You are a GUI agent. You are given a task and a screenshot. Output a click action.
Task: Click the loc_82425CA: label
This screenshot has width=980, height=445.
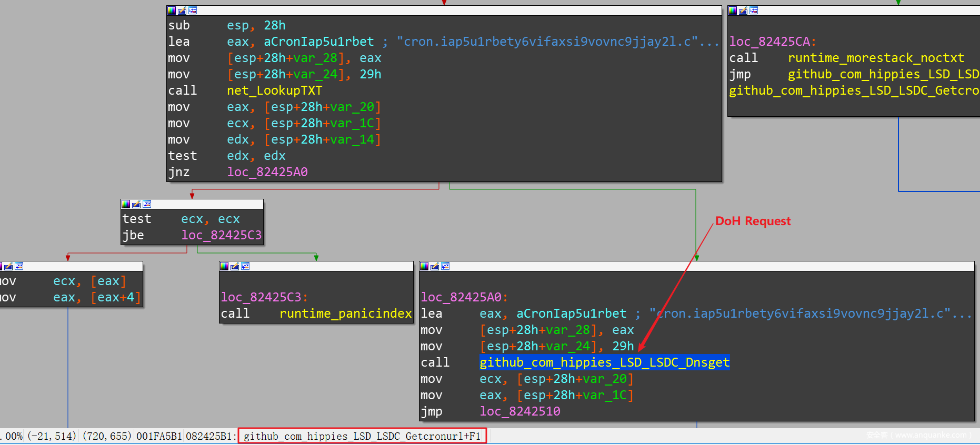(x=773, y=42)
